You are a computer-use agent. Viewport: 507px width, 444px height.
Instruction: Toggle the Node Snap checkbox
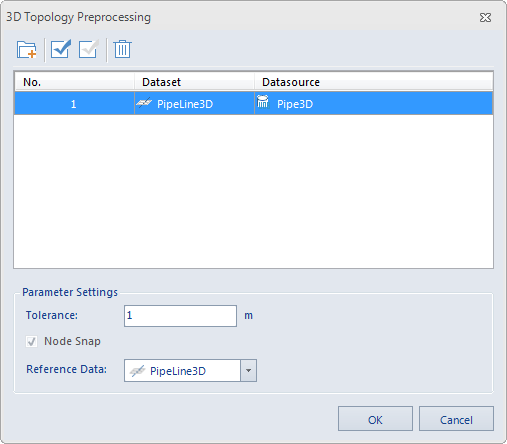pyautogui.click(x=32, y=341)
